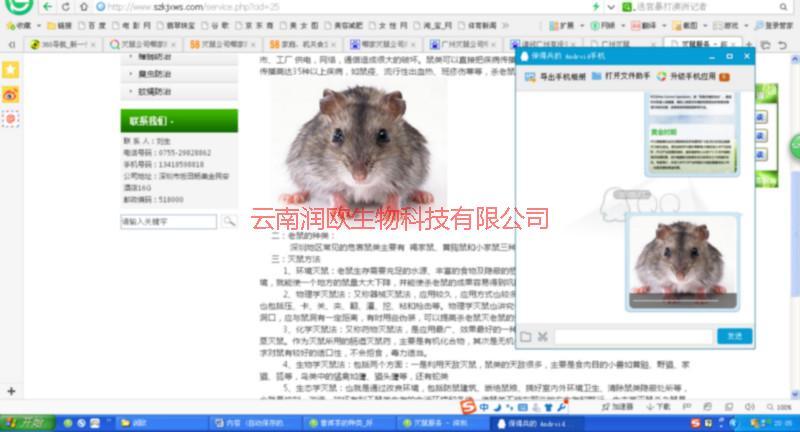Click the webpage search magnifier button
This screenshot has height=432, width=800.
pos(229,221)
